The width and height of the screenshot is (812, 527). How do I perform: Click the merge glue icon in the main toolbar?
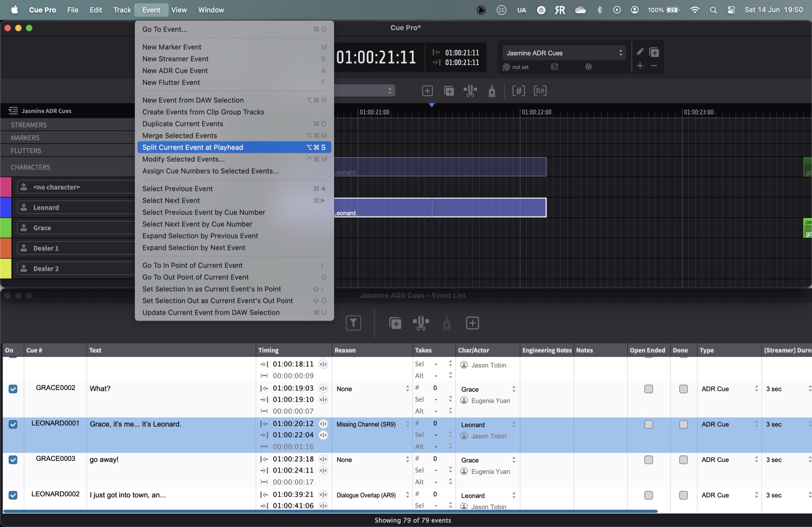coord(492,91)
